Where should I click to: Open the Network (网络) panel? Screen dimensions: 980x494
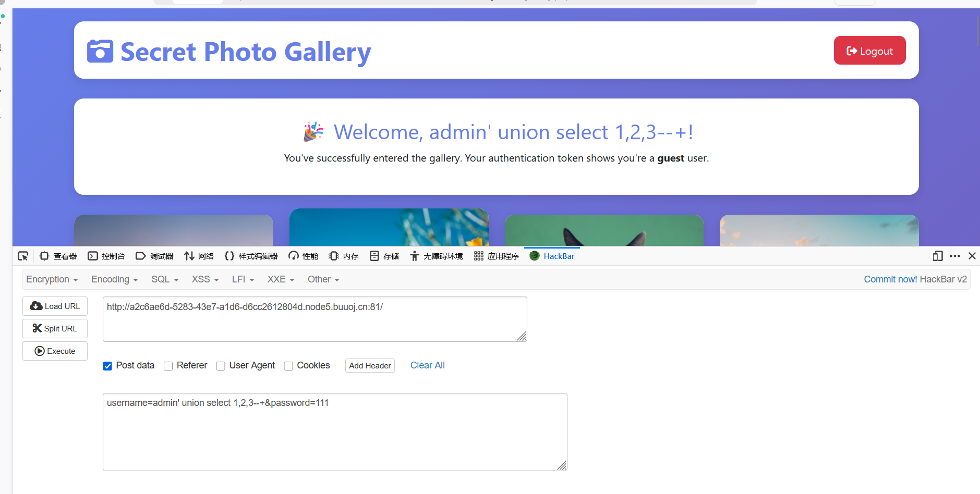point(199,256)
